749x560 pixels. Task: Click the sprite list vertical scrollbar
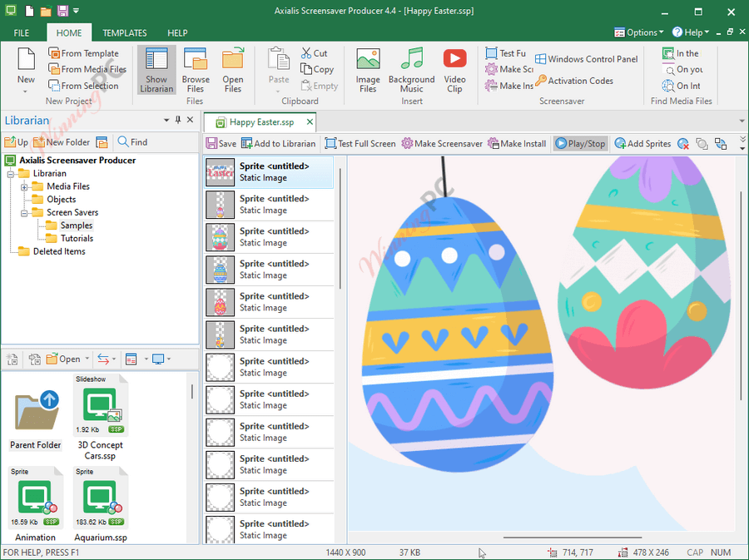[340, 228]
